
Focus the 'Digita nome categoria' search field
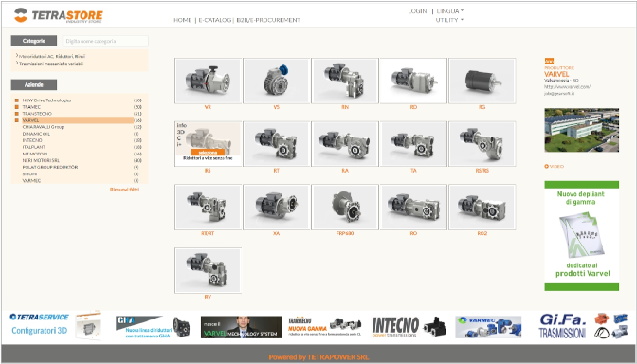click(x=105, y=41)
